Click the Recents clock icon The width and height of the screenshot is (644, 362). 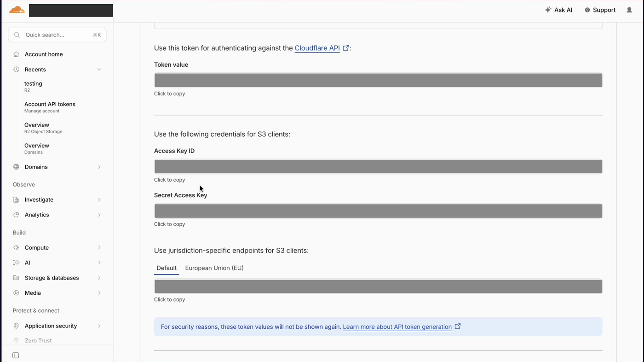16,70
